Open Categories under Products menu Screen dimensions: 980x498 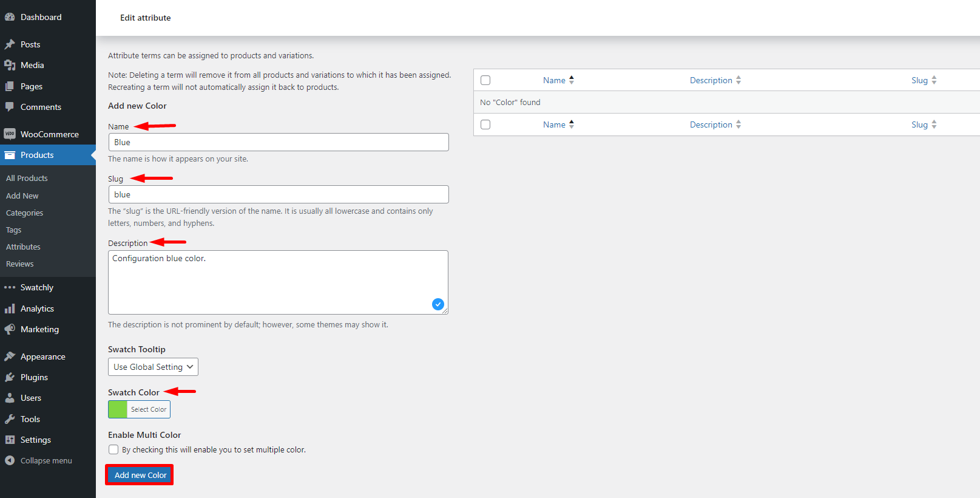click(x=24, y=213)
